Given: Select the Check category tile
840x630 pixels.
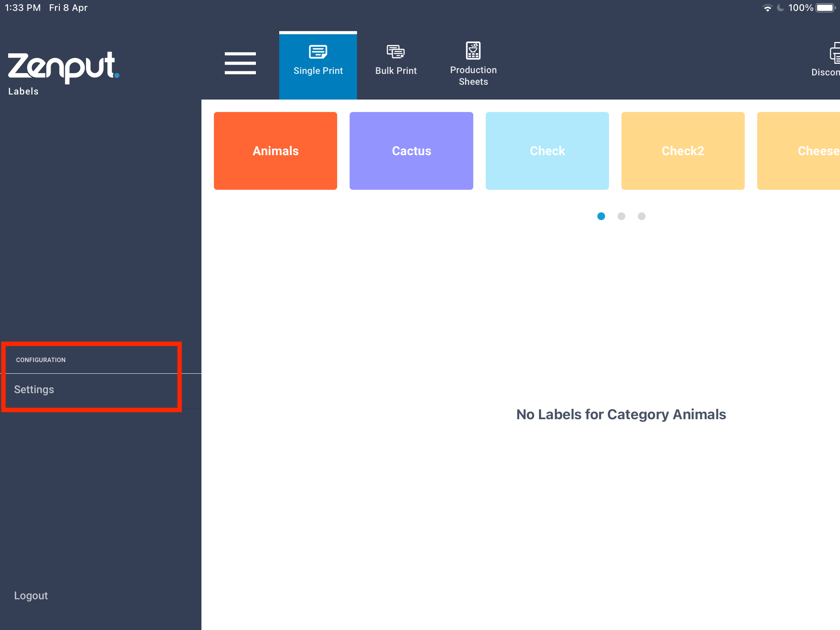Looking at the screenshot, I should pos(547,151).
